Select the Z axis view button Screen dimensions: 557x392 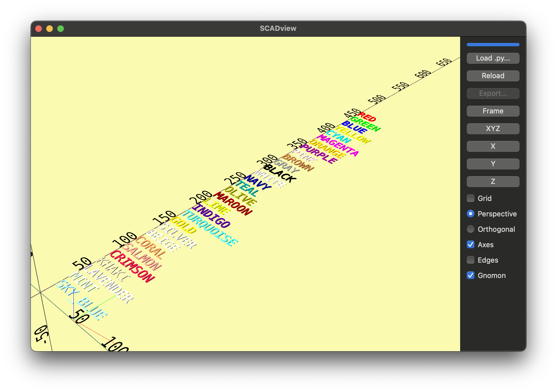point(493,182)
